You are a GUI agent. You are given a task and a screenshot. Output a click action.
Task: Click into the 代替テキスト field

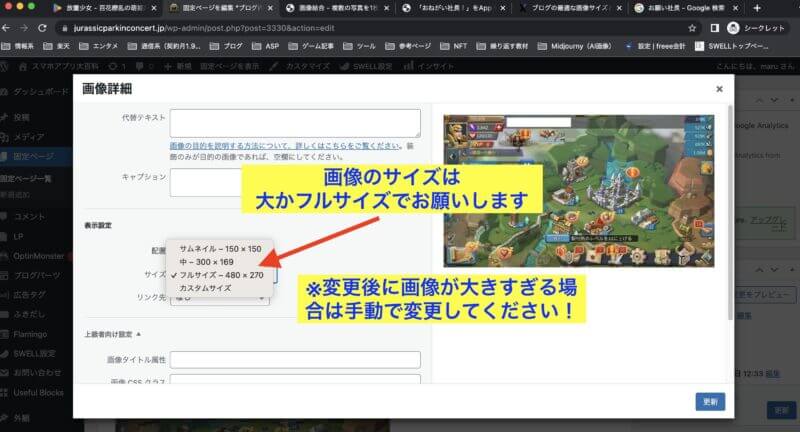click(x=295, y=123)
